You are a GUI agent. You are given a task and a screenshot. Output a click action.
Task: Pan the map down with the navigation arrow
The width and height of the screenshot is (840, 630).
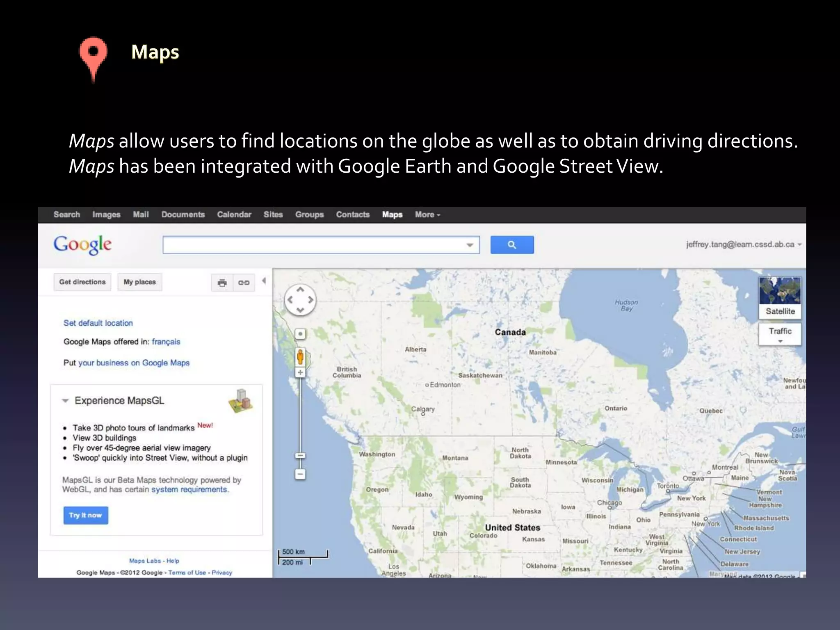click(300, 310)
